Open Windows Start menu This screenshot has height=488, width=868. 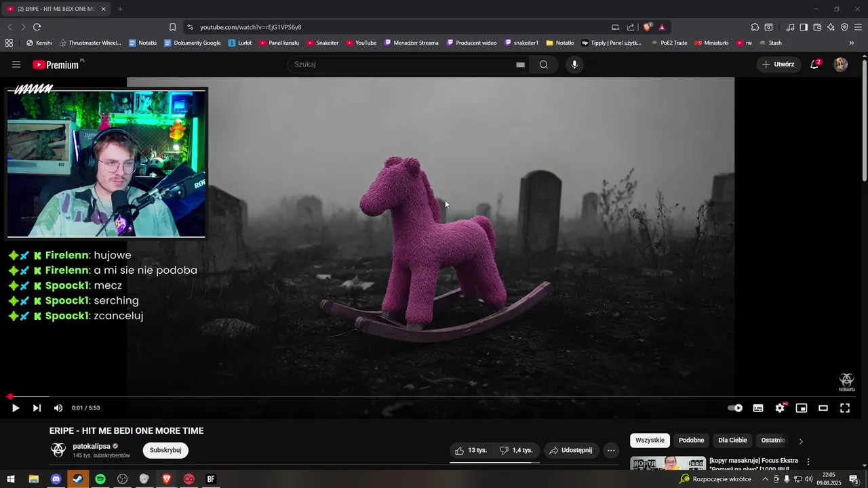click(x=11, y=479)
